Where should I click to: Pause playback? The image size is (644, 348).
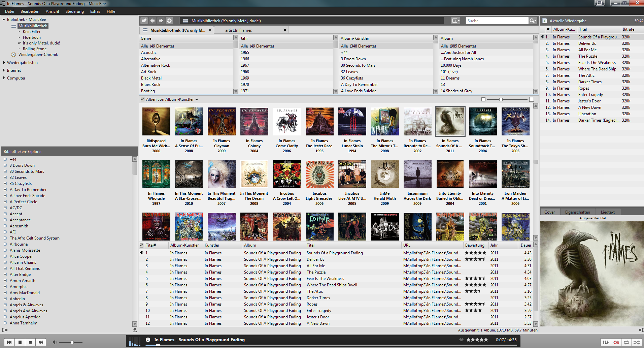tap(20, 342)
